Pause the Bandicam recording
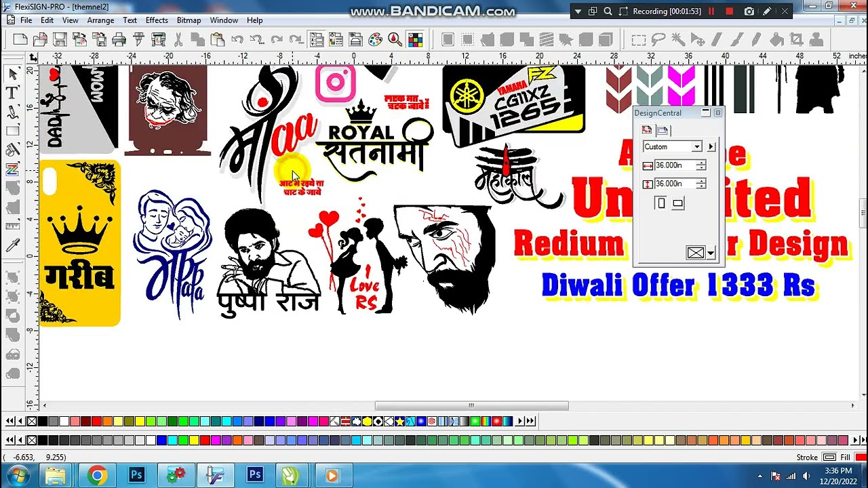 coord(711,12)
